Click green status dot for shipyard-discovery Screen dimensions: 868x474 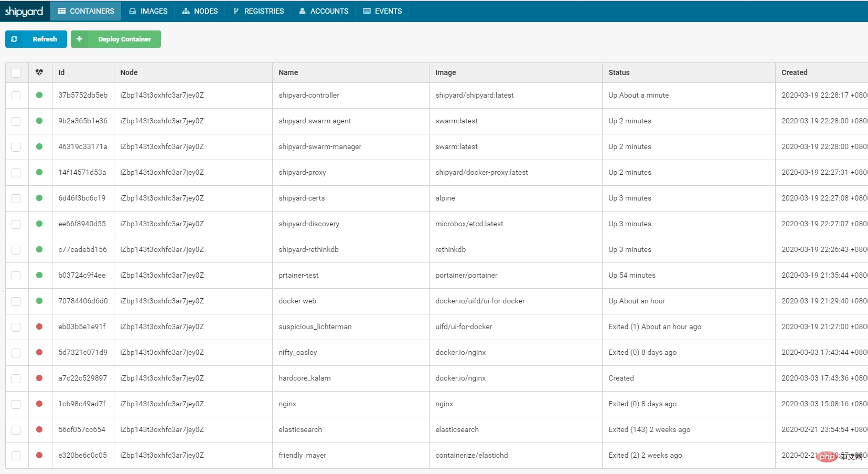(x=39, y=224)
